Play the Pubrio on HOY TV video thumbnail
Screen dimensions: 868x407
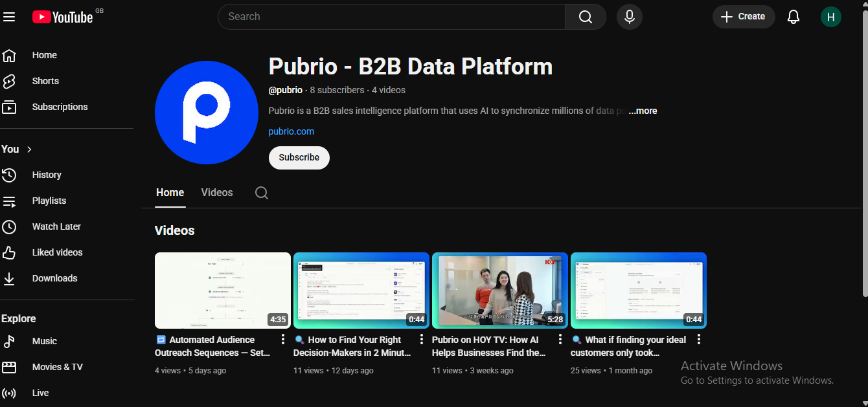tap(499, 290)
